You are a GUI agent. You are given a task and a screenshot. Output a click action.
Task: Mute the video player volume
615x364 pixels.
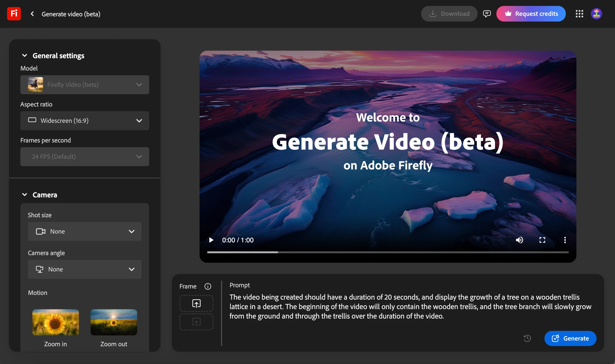click(x=519, y=240)
